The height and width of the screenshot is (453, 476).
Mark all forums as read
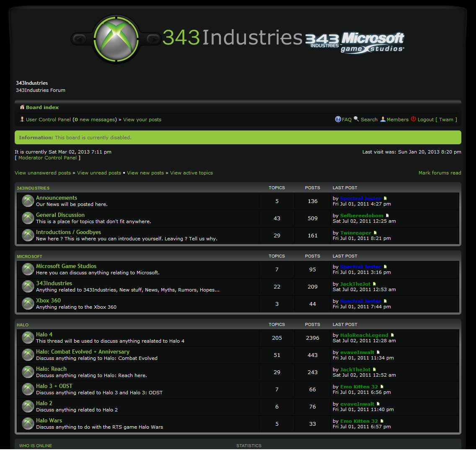pyautogui.click(x=440, y=173)
